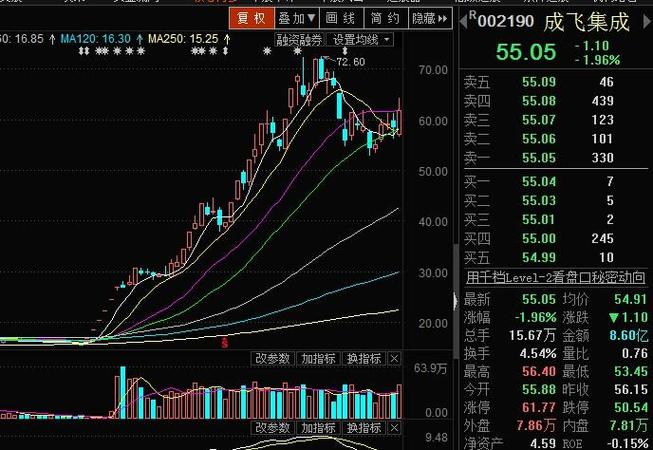653x450 pixels.
Task: Close the volume indicator panel
Action: 393,358
